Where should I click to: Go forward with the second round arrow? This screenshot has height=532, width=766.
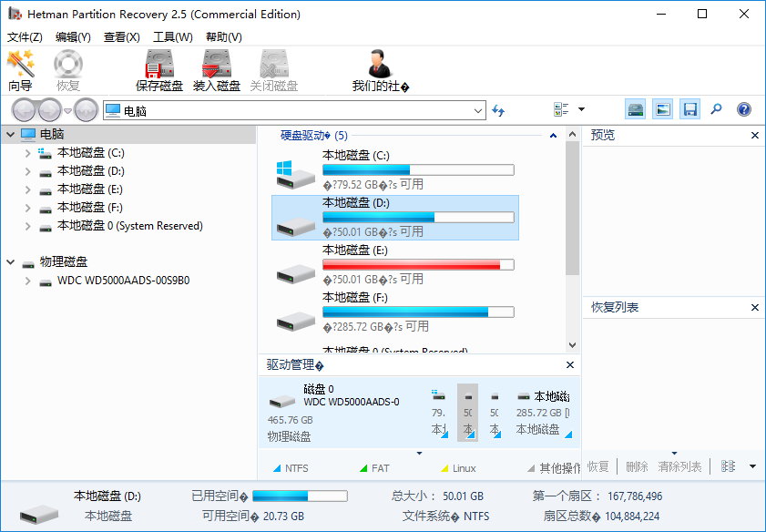pyautogui.click(x=49, y=110)
